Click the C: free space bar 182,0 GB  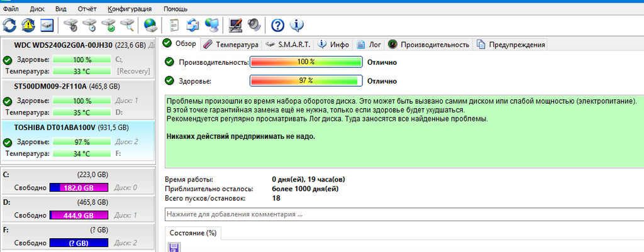coord(79,187)
